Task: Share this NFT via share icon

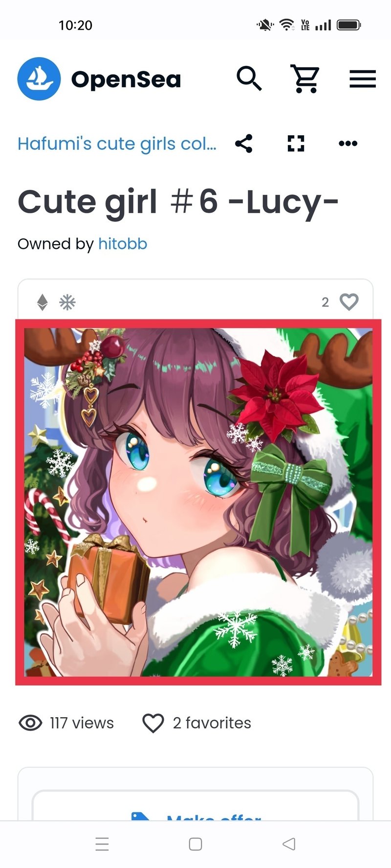Action: (x=244, y=144)
